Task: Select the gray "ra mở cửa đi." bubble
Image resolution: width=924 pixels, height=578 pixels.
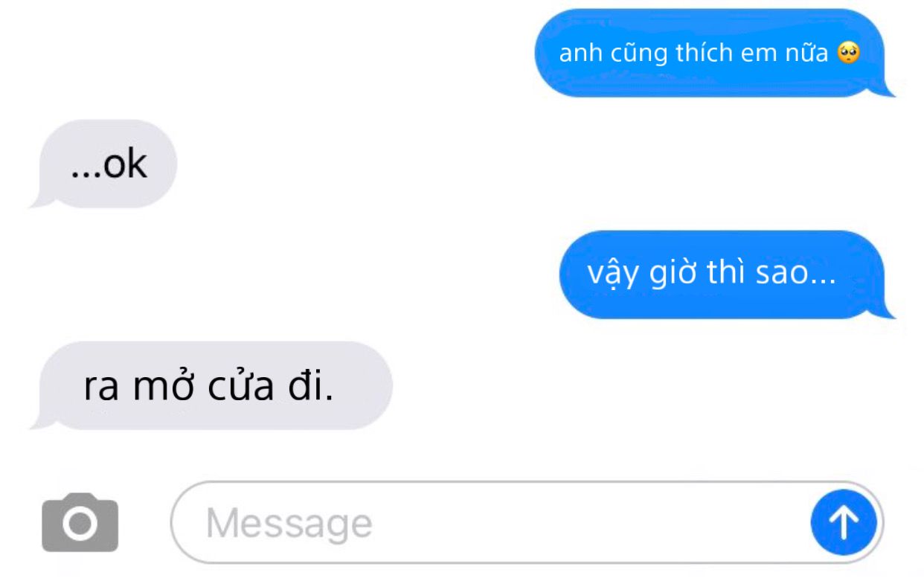Action: (x=211, y=385)
